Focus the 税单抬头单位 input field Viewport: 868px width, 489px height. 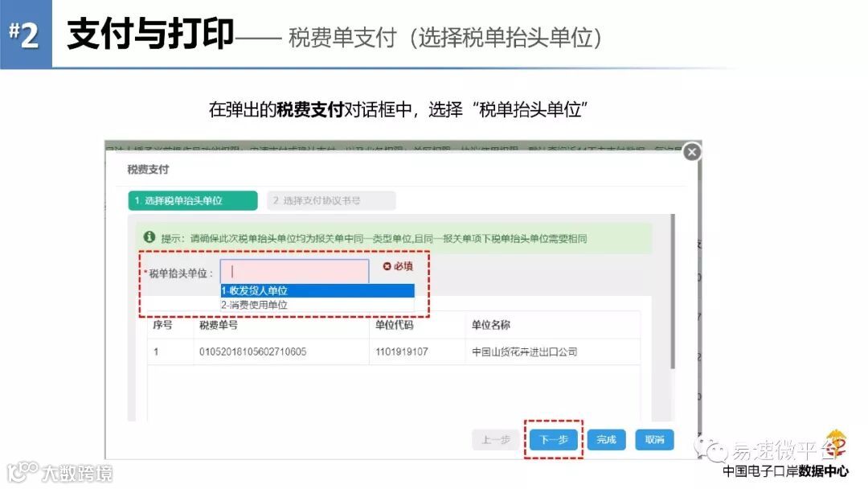pyautogui.click(x=294, y=271)
